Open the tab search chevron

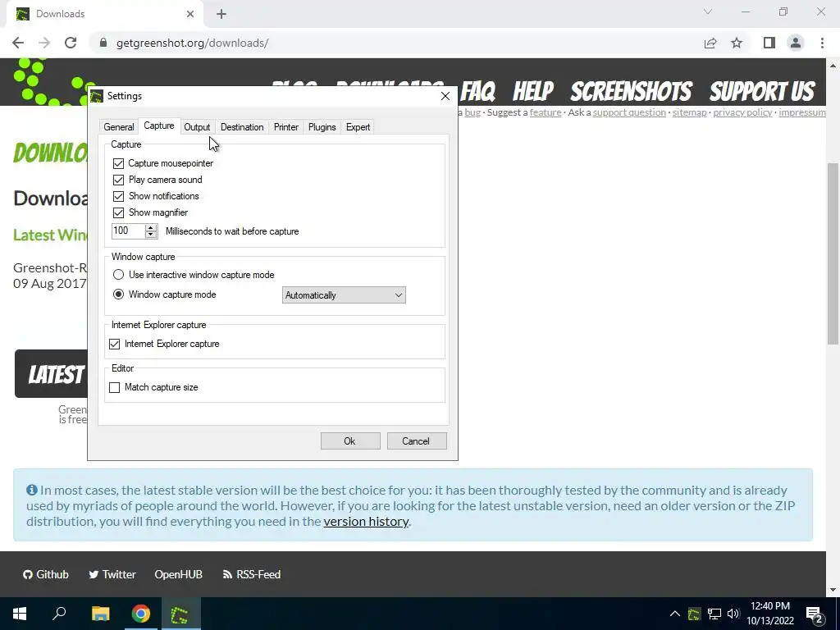pos(708,11)
